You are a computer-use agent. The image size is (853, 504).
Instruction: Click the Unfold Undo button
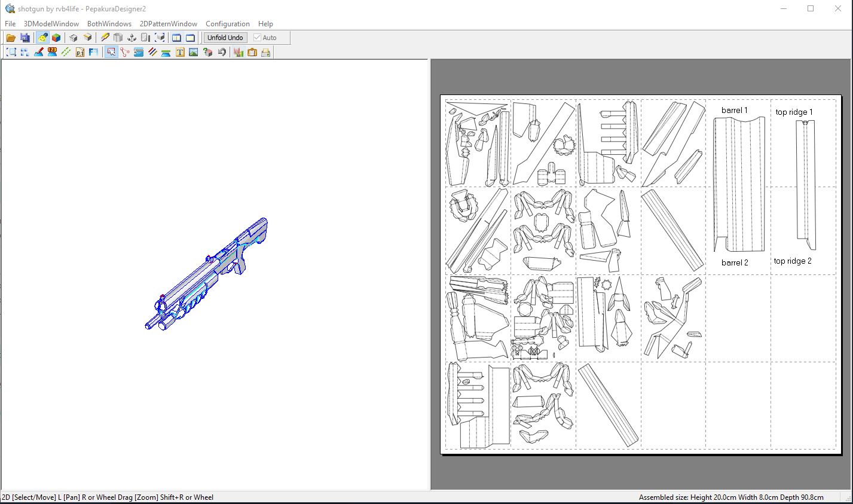point(225,38)
